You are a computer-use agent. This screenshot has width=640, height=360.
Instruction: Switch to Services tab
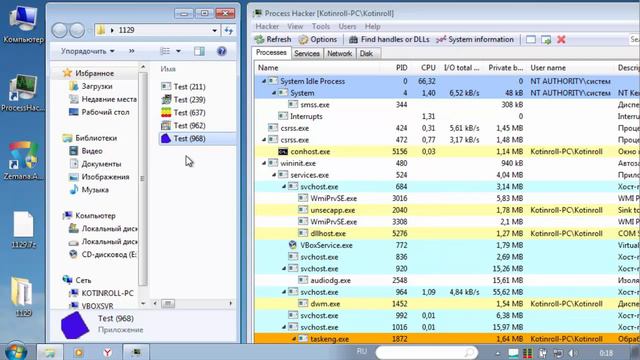[307, 53]
